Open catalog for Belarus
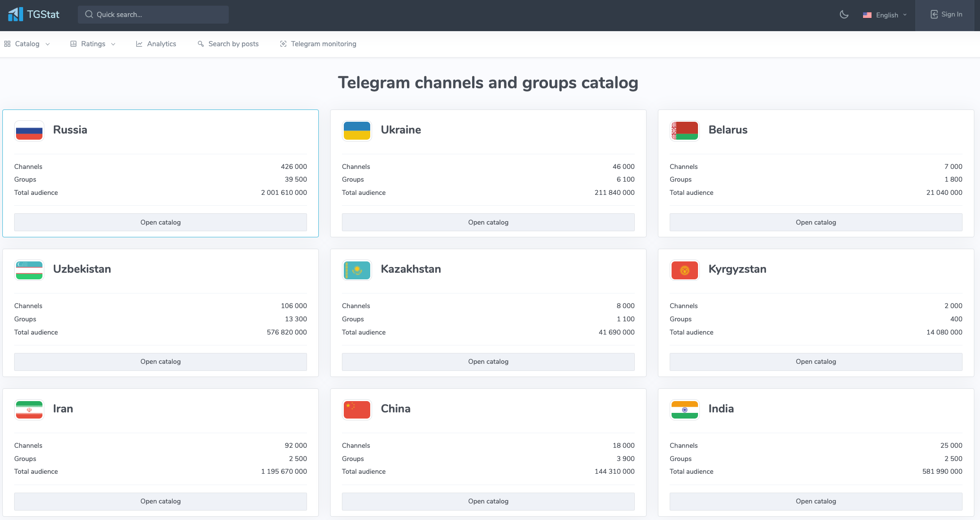This screenshot has height=520, width=980. click(816, 222)
